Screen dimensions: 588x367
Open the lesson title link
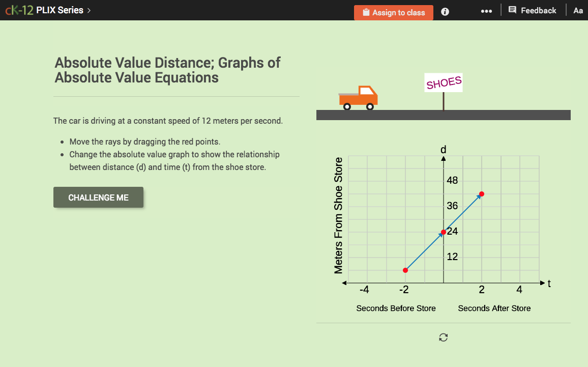[x=167, y=70]
